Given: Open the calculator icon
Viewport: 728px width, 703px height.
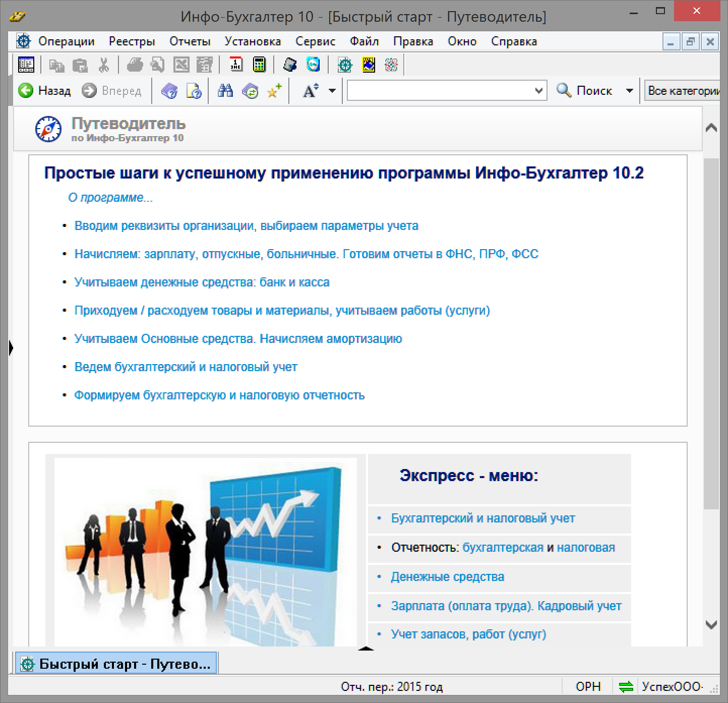Looking at the screenshot, I should [259, 65].
